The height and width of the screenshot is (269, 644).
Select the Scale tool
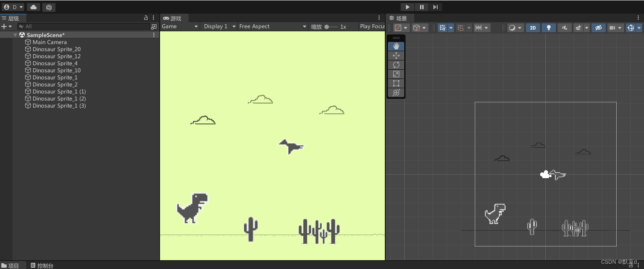pyautogui.click(x=396, y=74)
